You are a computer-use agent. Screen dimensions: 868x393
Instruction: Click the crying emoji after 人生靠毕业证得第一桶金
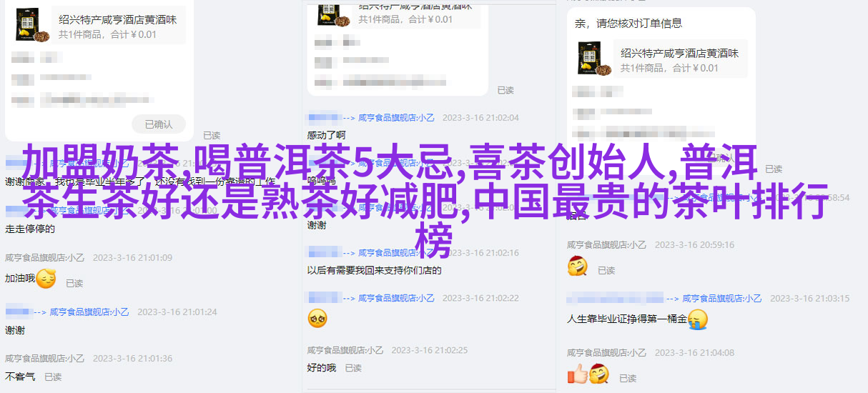697,319
